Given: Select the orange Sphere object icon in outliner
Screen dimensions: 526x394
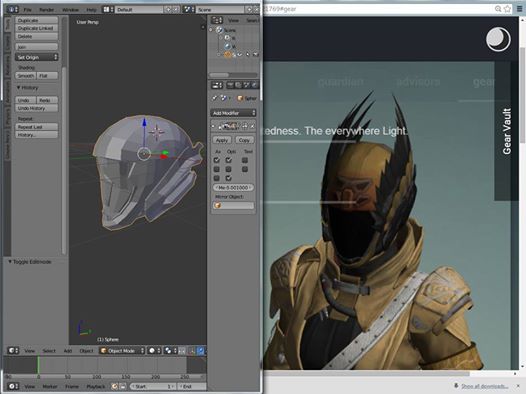Looking at the screenshot, I should [x=228, y=54].
